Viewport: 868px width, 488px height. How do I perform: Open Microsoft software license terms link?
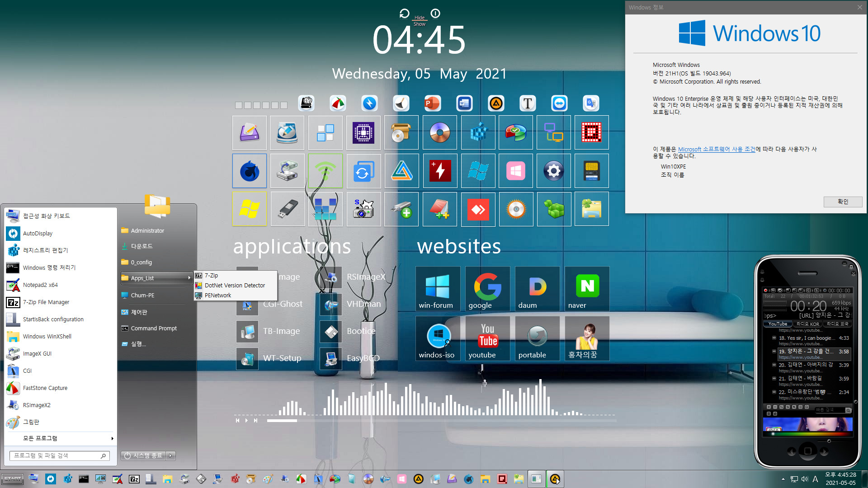717,149
